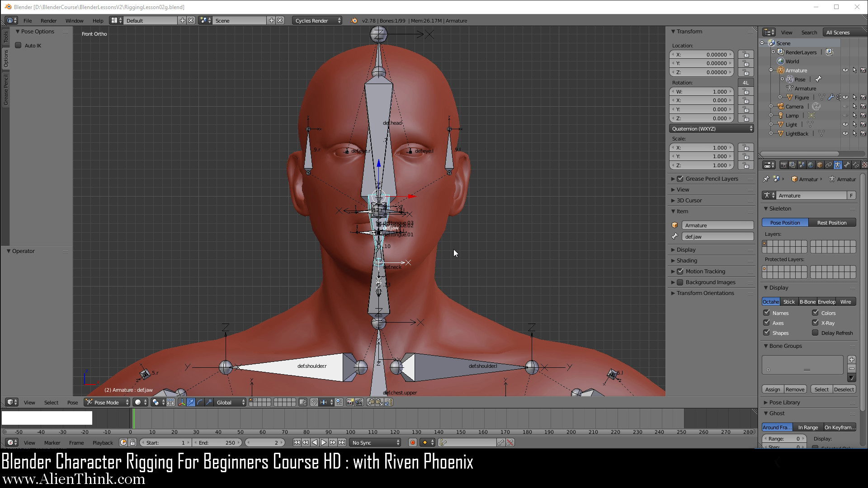Open the Quaternion rotation mode dropdown
The height and width of the screenshot is (488, 868).
tap(712, 129)
